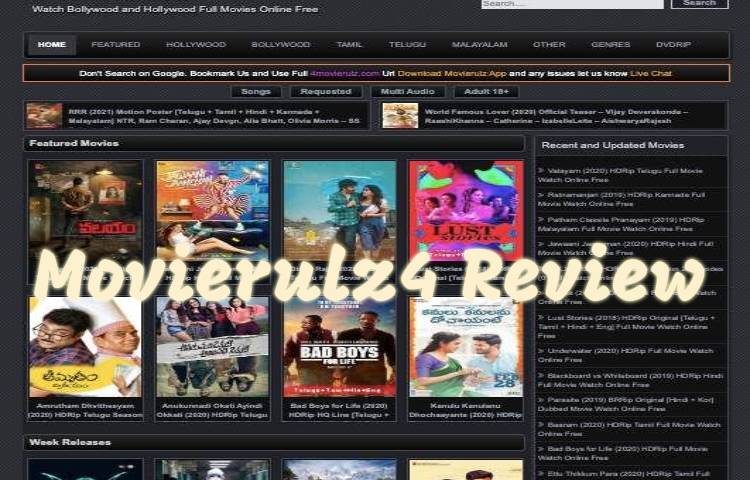Open the HOLLYWOOD category menu
This screenshot has height=480, width=750.
tap(196, 45)
